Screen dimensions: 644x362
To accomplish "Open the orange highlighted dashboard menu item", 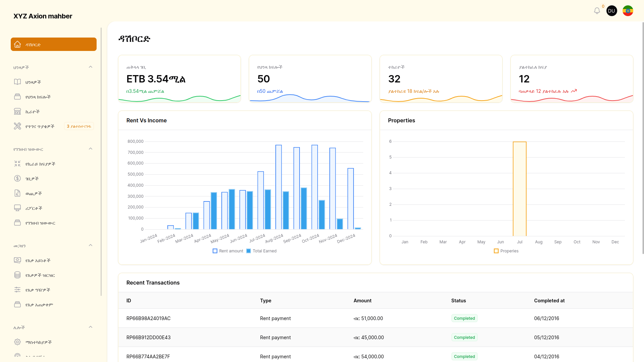I will point(54,44).
